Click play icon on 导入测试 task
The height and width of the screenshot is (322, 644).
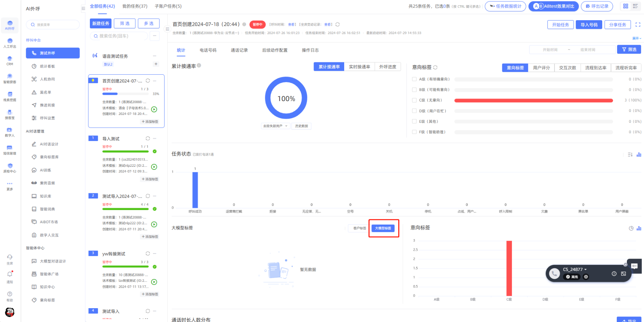(154, 167)
